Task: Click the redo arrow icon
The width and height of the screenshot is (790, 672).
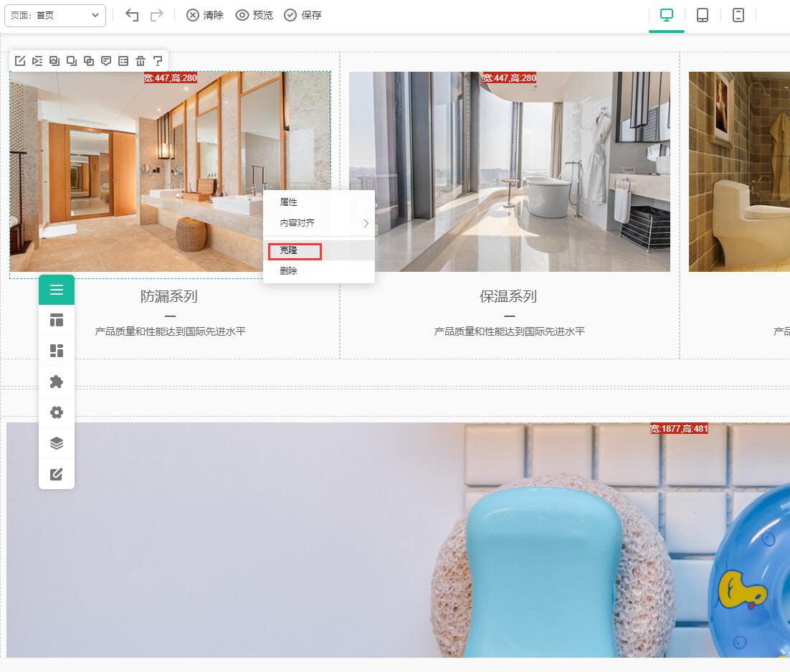Action: [157, 15]
